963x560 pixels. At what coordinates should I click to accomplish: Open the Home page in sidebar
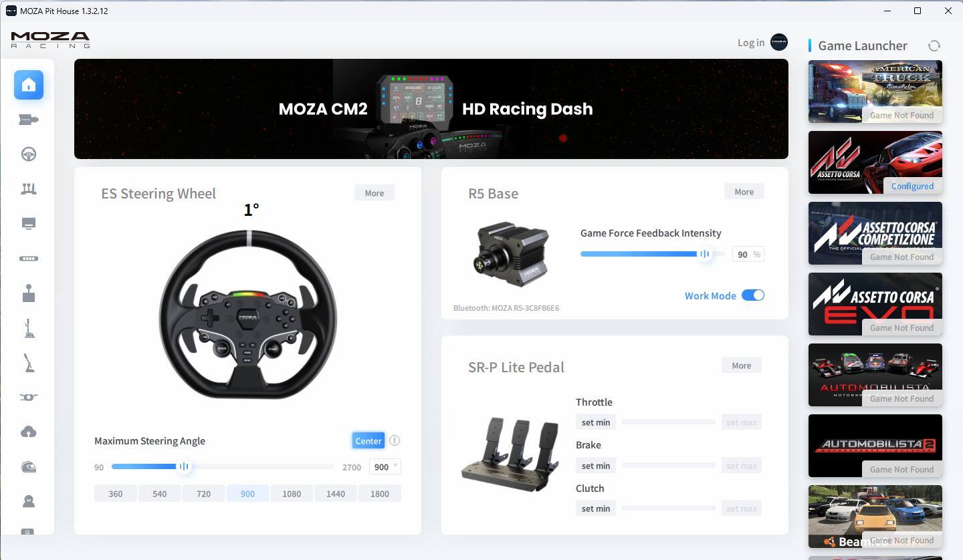click(x=29, y=85)
